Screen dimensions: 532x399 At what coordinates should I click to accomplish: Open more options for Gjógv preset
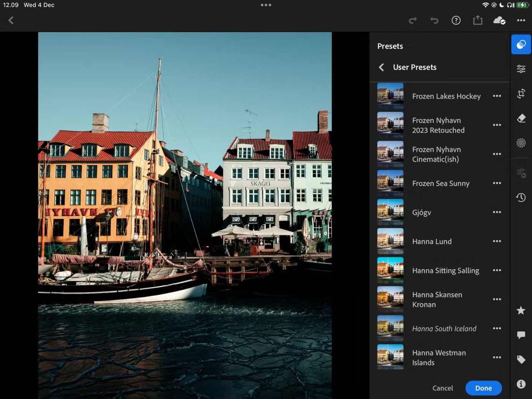(x=497, y=212)
